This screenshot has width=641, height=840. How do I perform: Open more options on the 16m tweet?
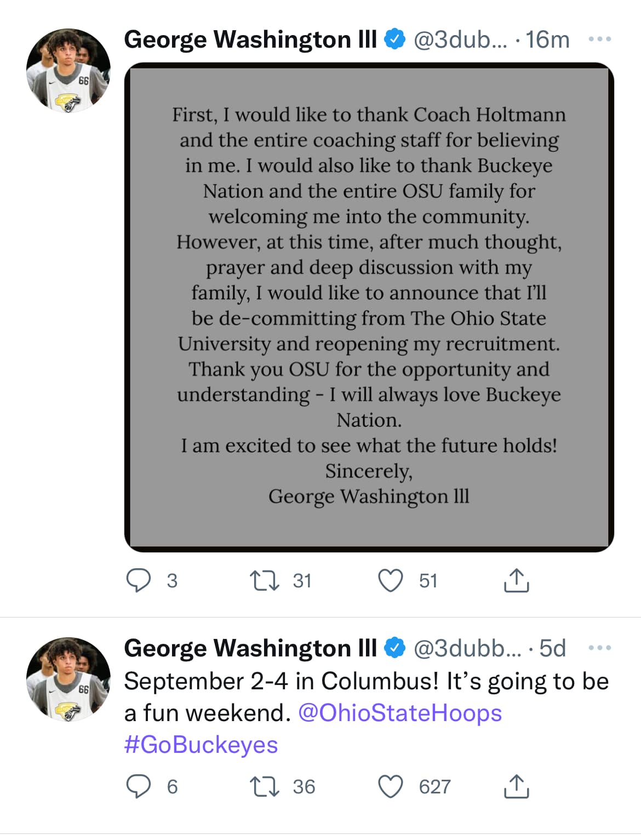click(x=599, y=39)
